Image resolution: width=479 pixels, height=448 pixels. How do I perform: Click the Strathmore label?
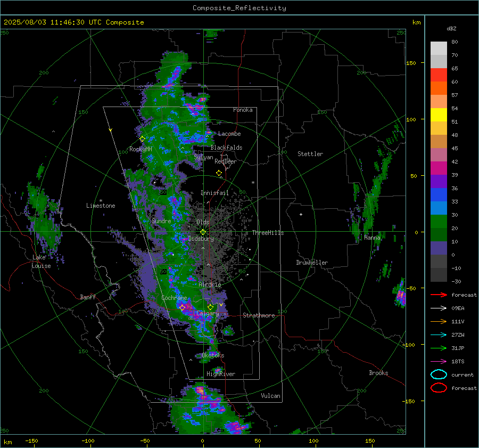(259, 315)
